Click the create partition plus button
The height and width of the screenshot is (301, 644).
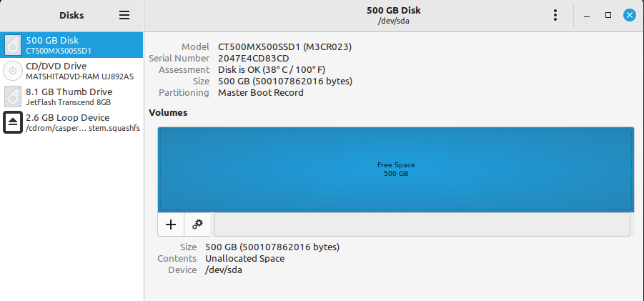pos(171,224)
